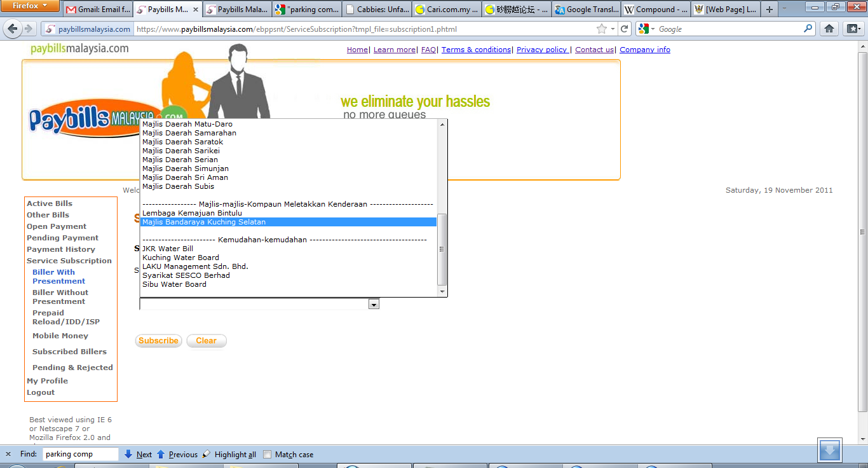
Task: Bookmark this page with star icon
Action: click(x=601, y=29)
